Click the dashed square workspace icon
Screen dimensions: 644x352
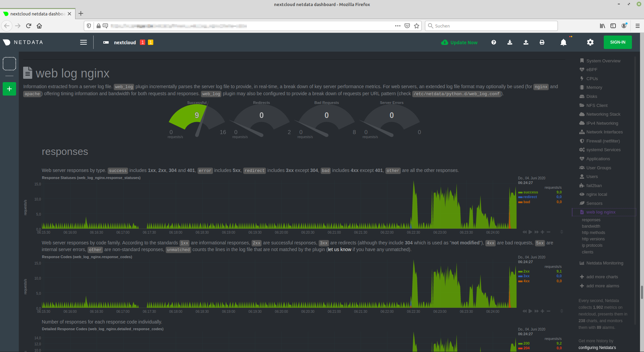pyautogui.click(x=9, y=63)
